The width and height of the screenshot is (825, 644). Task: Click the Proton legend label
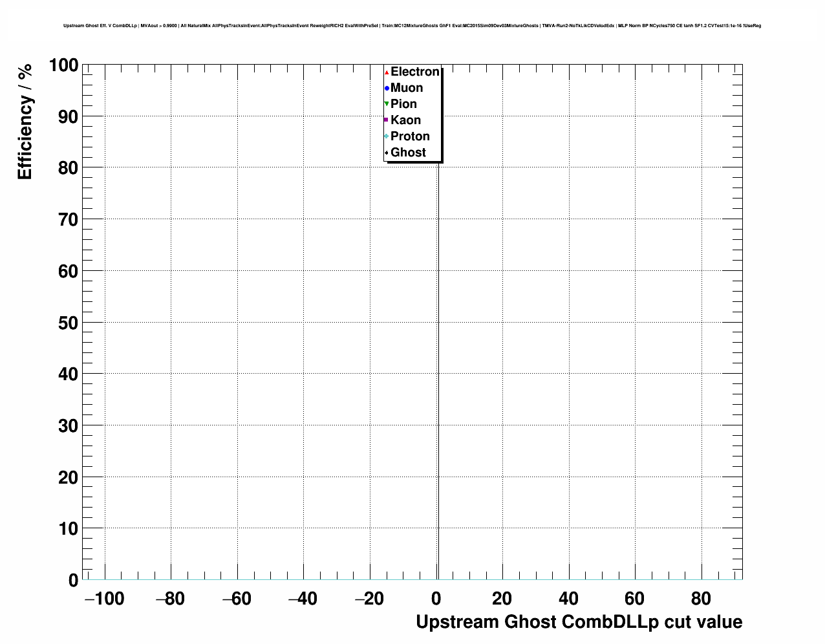click(410, 136)
